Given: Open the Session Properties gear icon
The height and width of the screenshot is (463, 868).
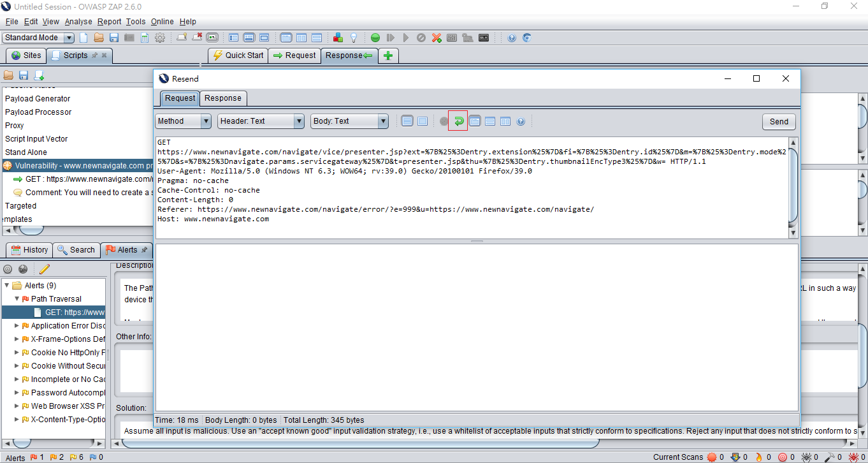Looking at the screenshot, I should pyautogui.click(x=160, y=38).
